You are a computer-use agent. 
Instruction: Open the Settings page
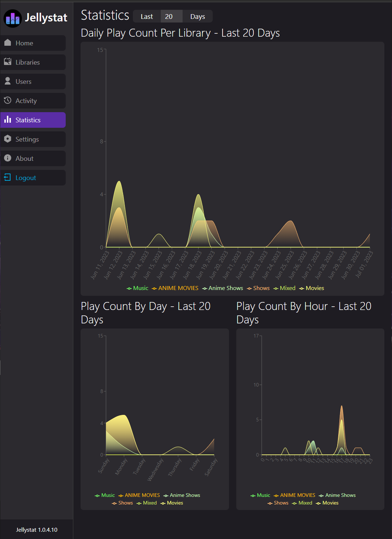pos(33,139)
